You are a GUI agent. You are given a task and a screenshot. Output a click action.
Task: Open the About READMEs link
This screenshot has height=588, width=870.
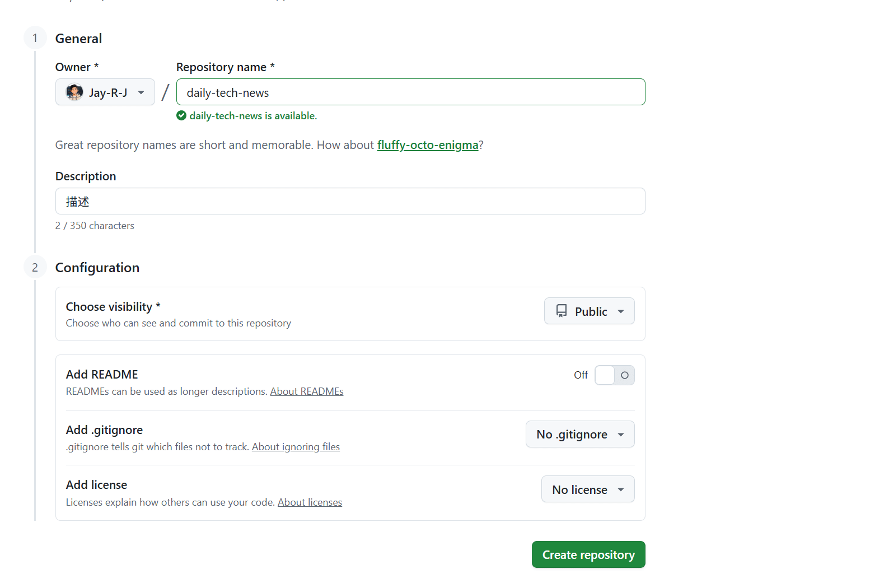point(307,391)
